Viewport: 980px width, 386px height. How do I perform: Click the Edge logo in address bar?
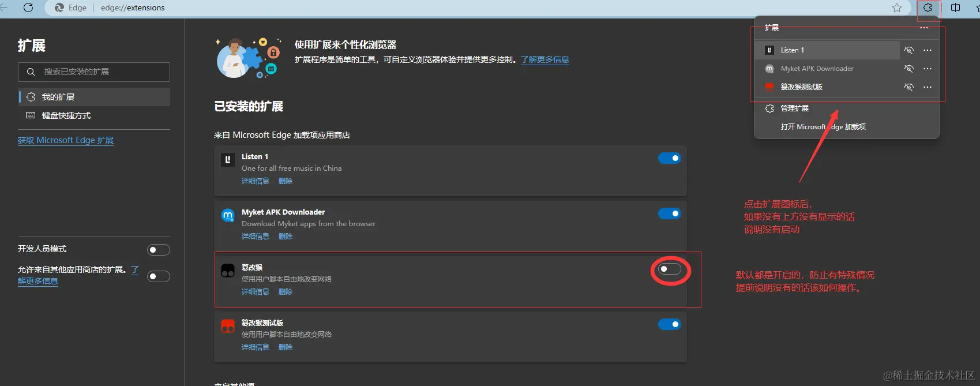(x=59, y=8)
